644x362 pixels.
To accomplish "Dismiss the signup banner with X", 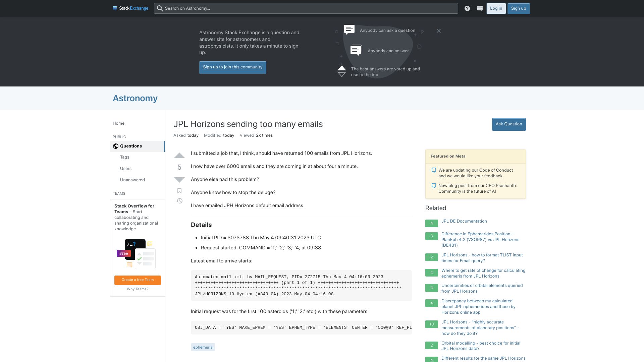I will click(x=439, y=31).
